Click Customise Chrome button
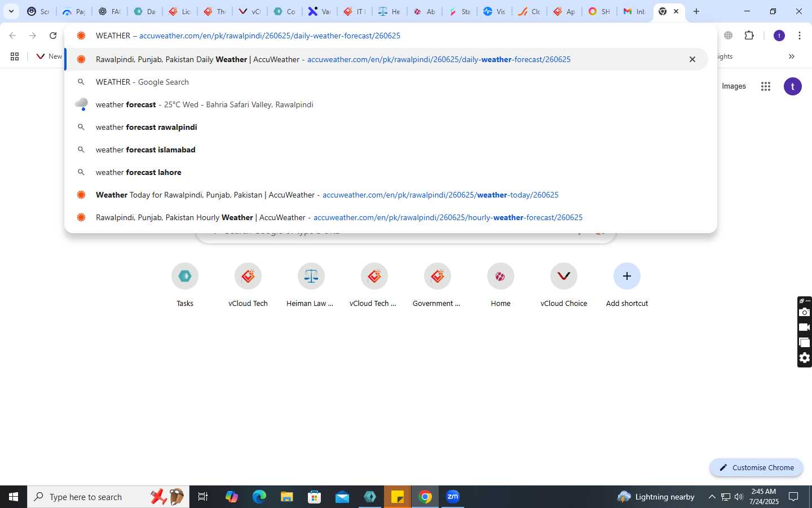The image size is (812, 508). click(756, 467)
